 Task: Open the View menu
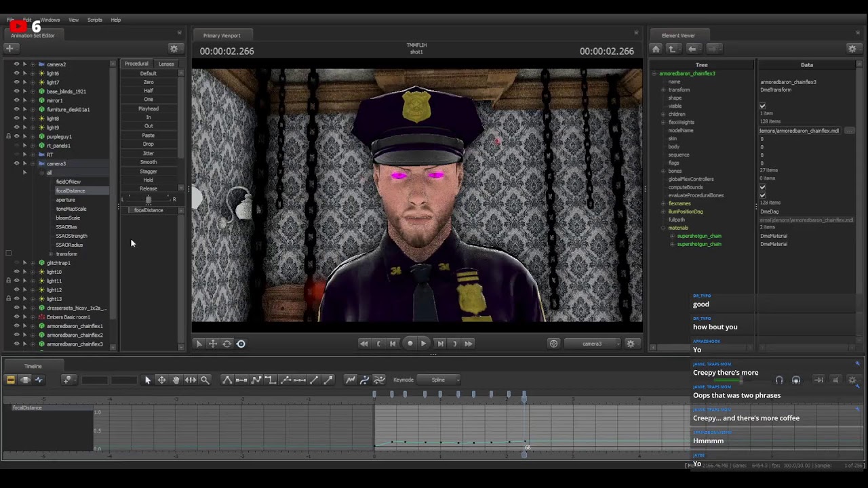tap(73, 20)
